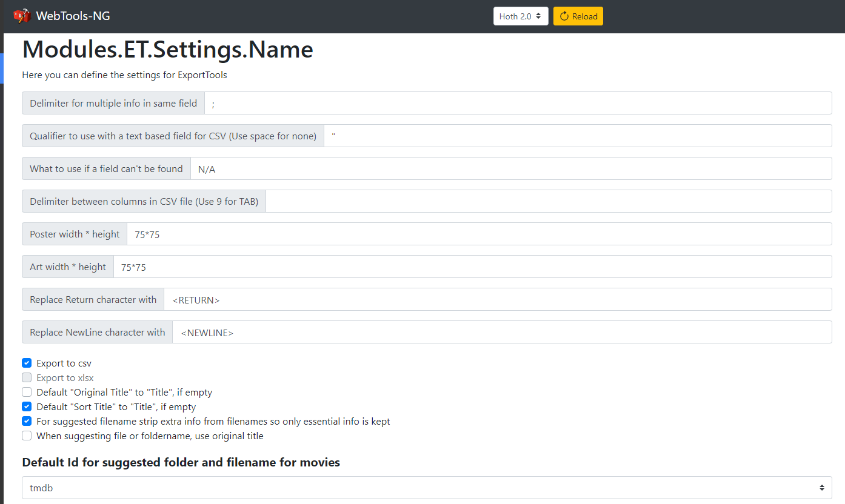
Task: Enable using original title for suggestions
Action: coord(27,436)
